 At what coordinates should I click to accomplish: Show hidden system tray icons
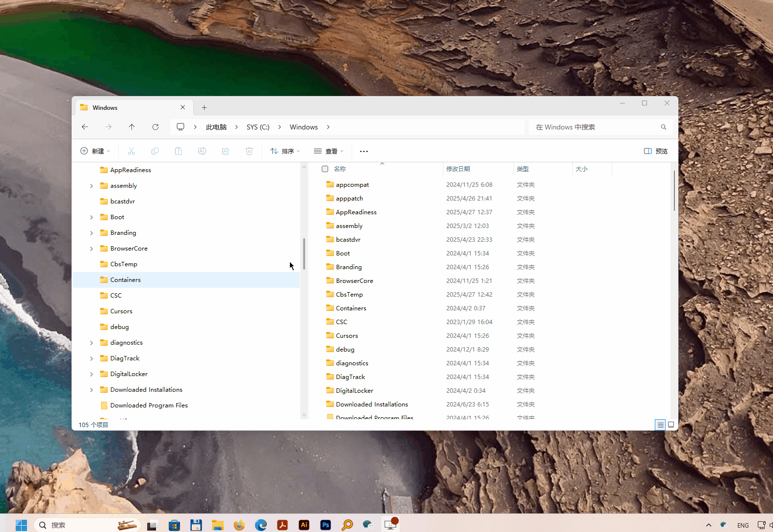[x=709, y=525]
